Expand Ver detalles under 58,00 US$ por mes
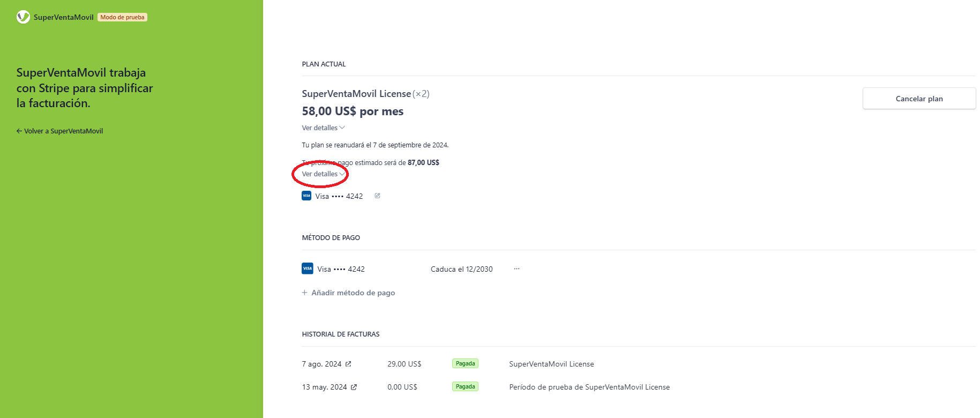 point(323,128)
